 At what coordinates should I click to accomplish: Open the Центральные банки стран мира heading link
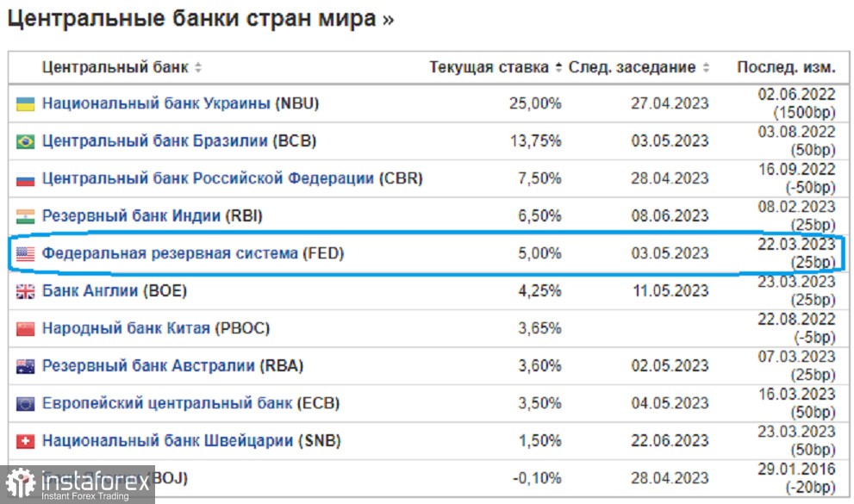tap(200, 20)
